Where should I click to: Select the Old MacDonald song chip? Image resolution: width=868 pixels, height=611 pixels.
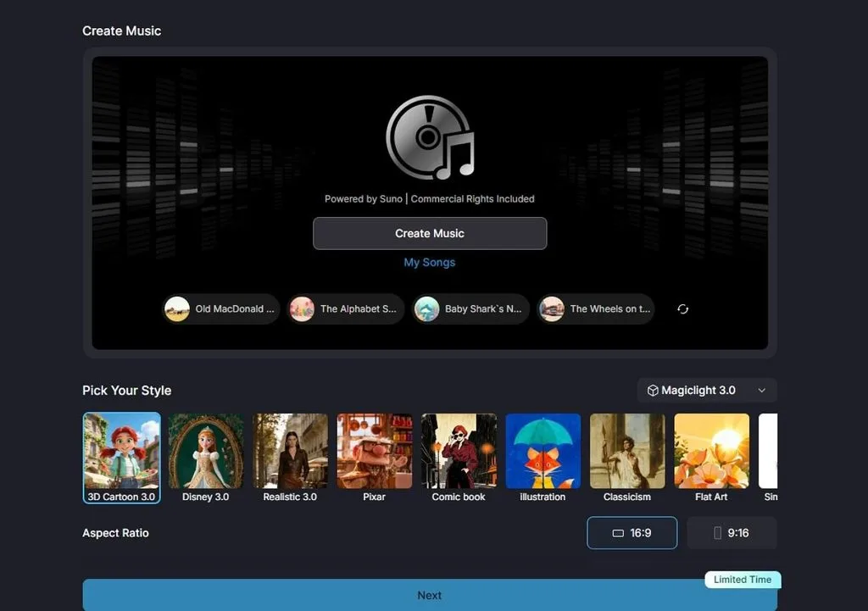click(221, 308)
